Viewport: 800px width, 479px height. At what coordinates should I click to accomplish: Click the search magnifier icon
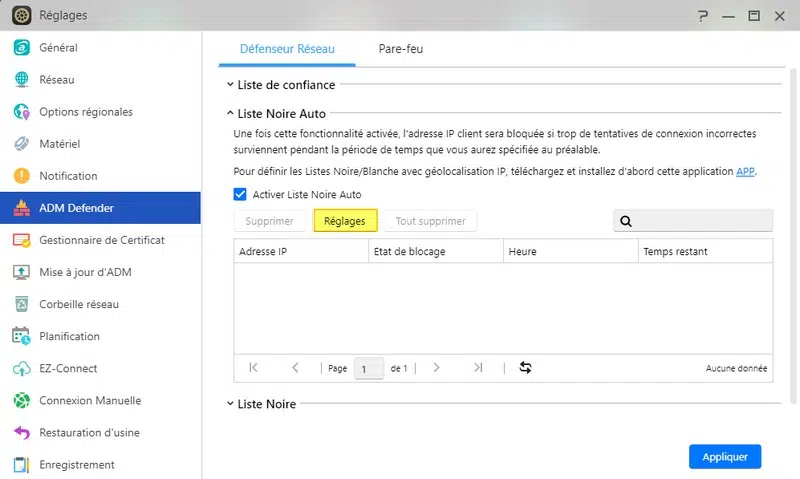626,221
